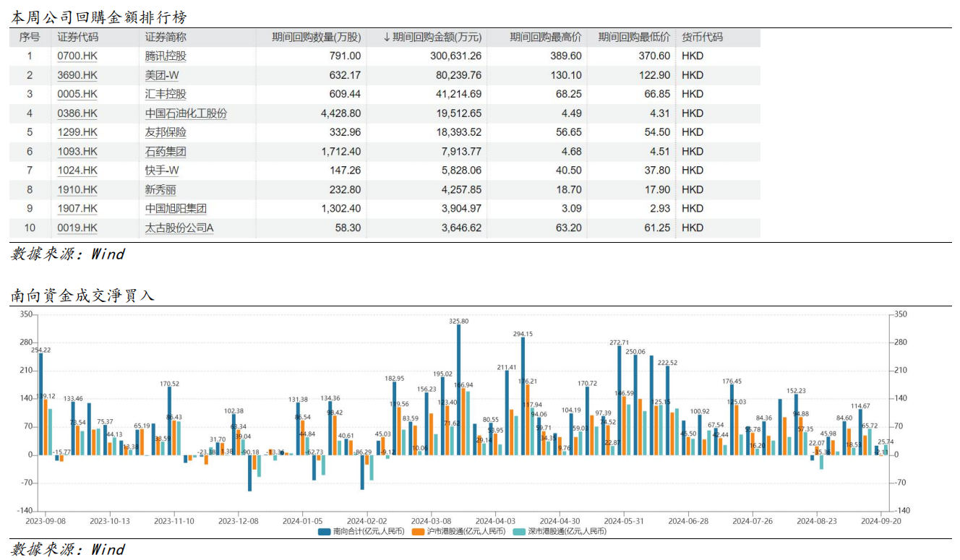Select the 美团-W name cell

pyautogui.click(x=163, y=75)
